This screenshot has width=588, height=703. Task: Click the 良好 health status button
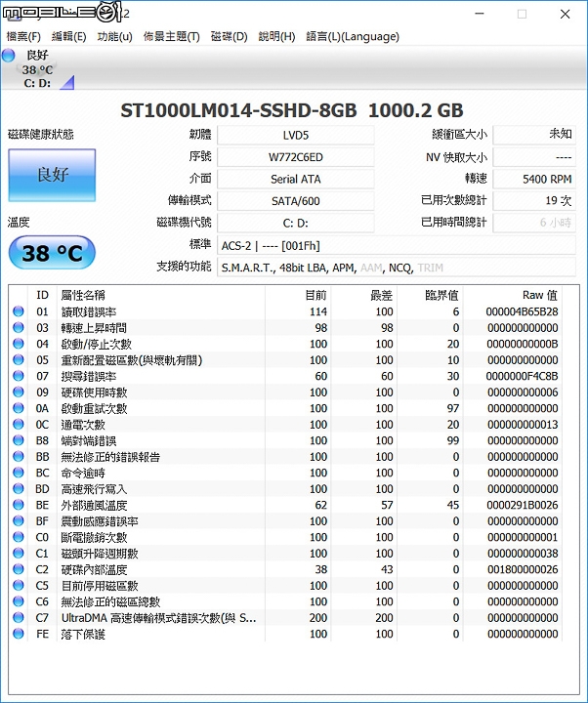52,176
